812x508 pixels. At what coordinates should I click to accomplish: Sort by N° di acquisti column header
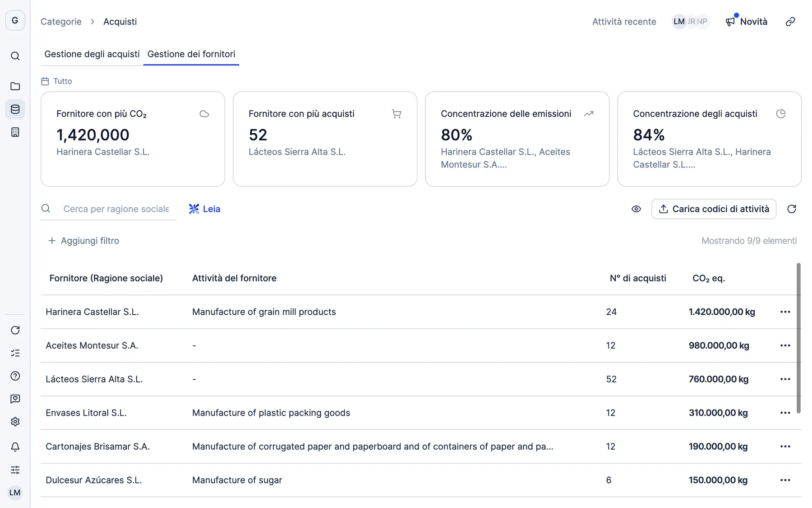point(638,278)
